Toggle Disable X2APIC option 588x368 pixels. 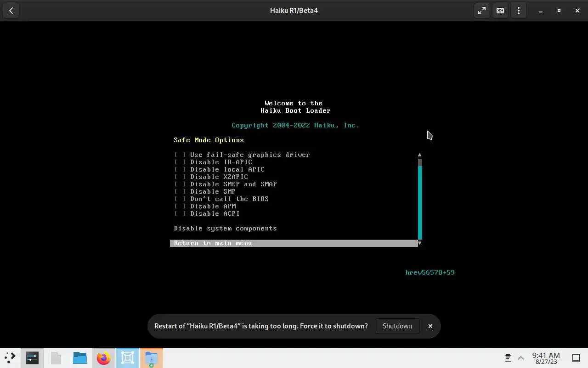211,177
